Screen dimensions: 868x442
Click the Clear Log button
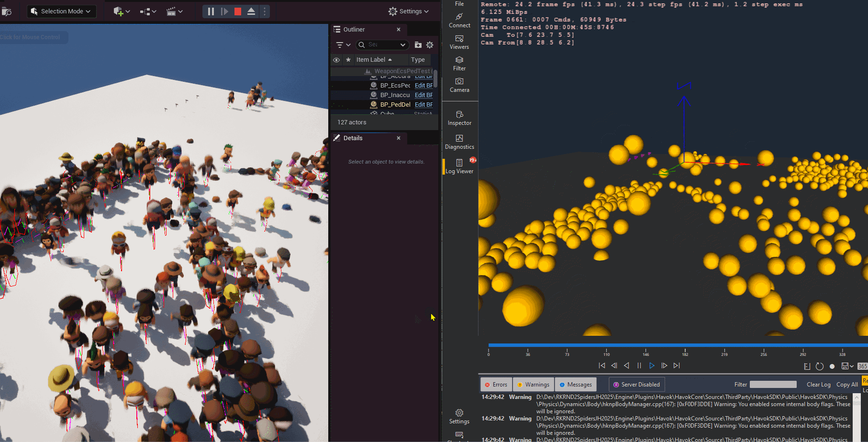coord(818,385)
